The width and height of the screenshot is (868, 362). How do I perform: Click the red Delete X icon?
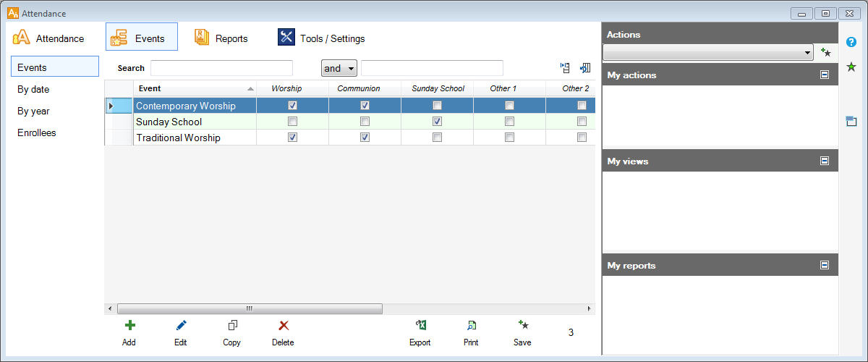(284, 326)
